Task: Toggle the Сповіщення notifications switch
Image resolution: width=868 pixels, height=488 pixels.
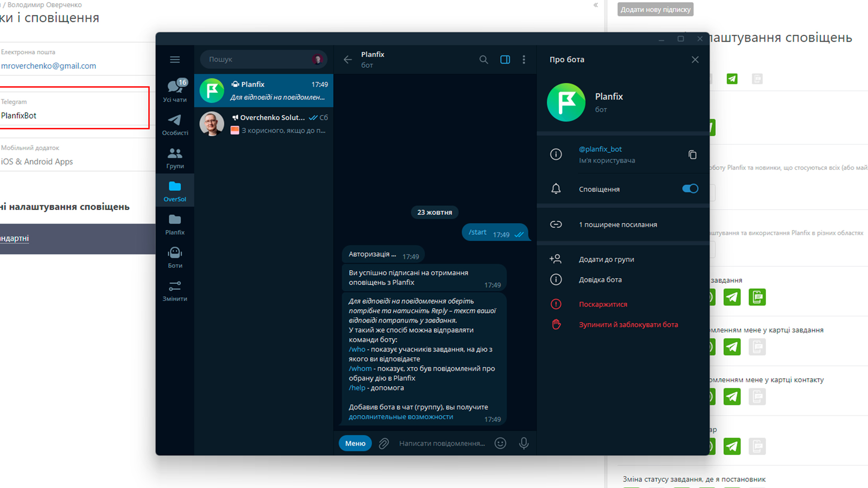Action: point(690,189)
